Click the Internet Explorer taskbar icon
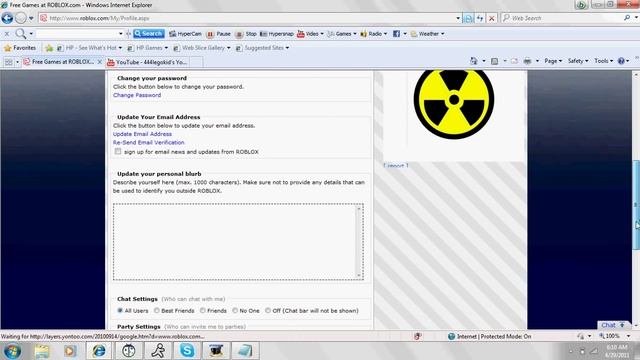The image size is (640, 360). pyautogui.click(x=99, y=351)
